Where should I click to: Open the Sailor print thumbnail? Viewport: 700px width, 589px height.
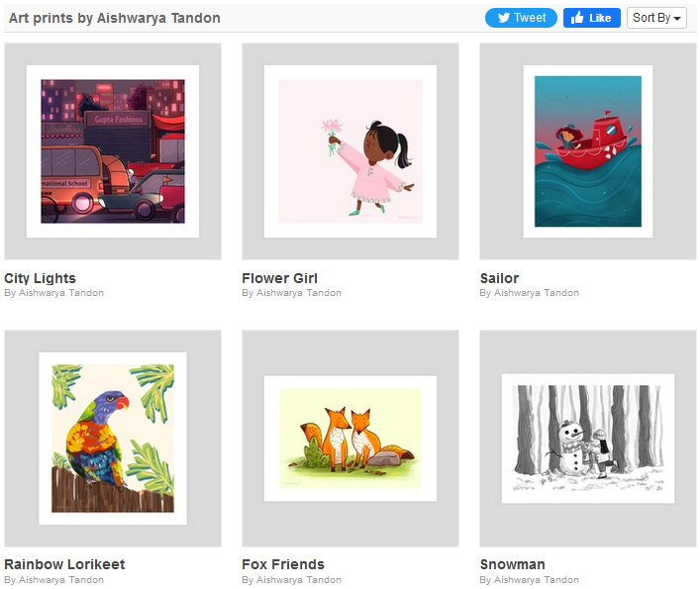(x=588, y=151)
